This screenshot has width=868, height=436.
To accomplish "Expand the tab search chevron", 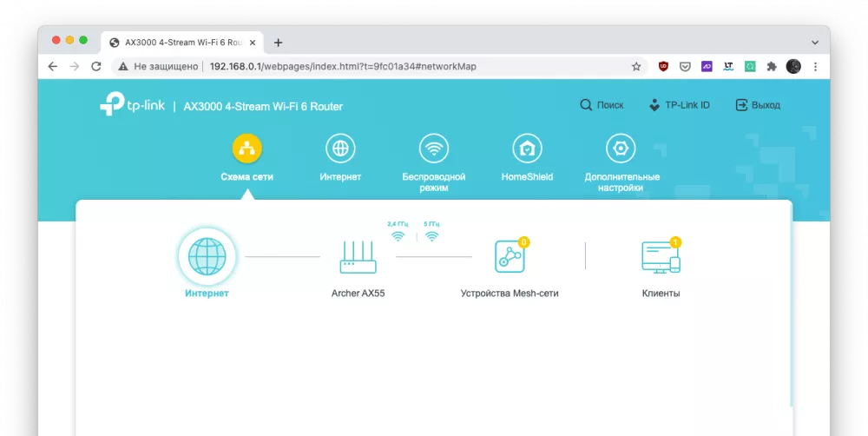I will pyautogui.click(x=815, y=43).
